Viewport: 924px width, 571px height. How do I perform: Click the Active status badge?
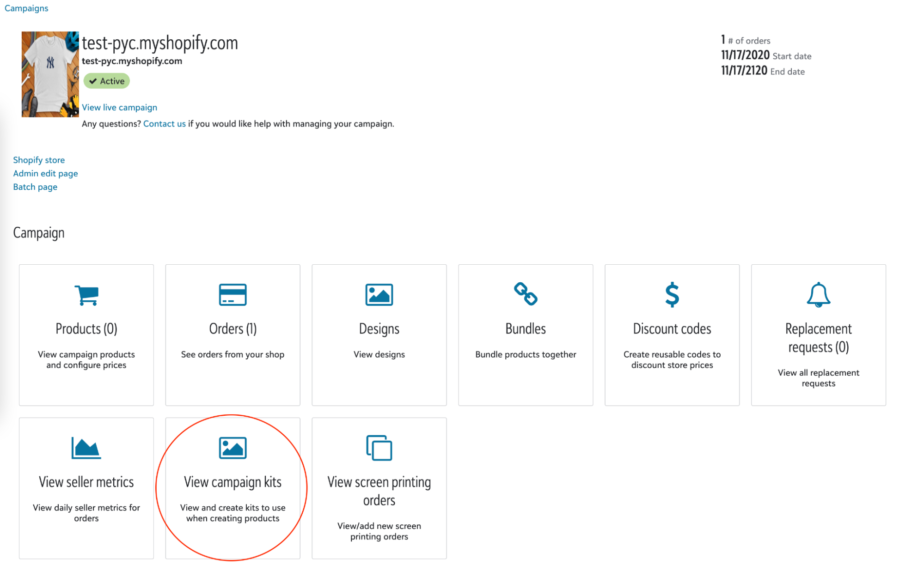click(x=106, y=81)
